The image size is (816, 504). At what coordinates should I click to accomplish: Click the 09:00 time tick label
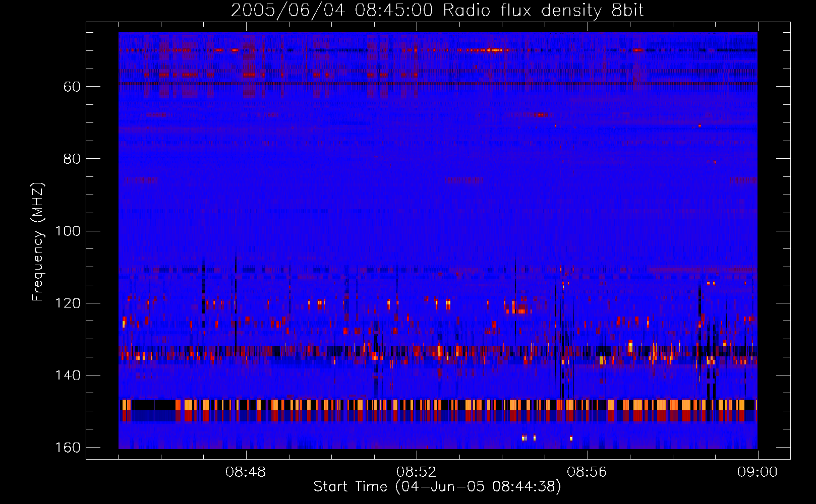point(757,472)
